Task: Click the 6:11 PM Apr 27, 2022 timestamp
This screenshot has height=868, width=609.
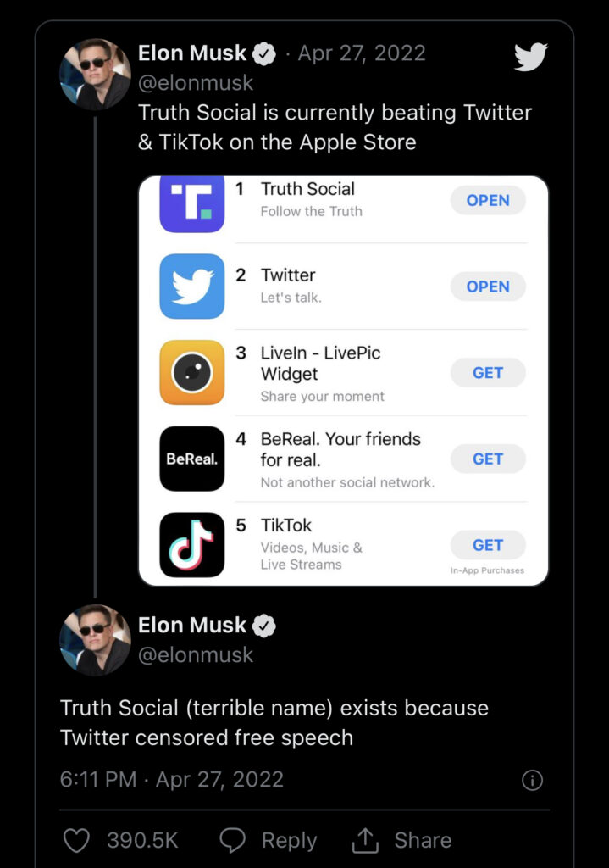Action: pos(172,780)
